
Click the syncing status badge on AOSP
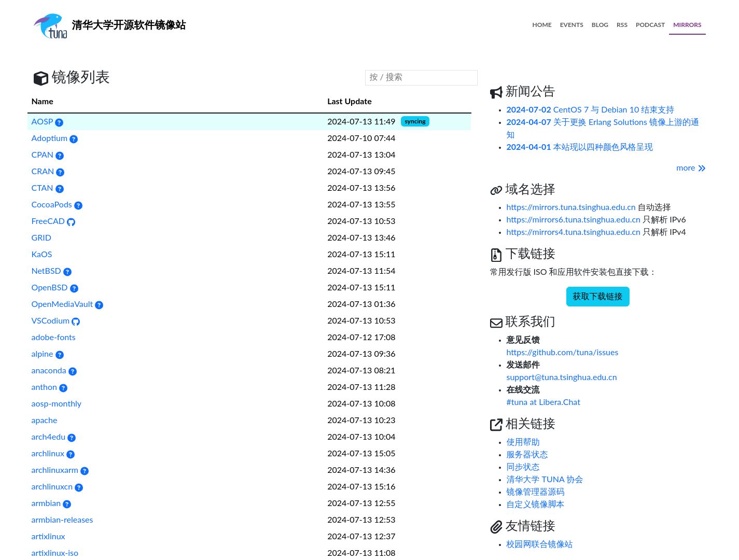coord(415,121)
